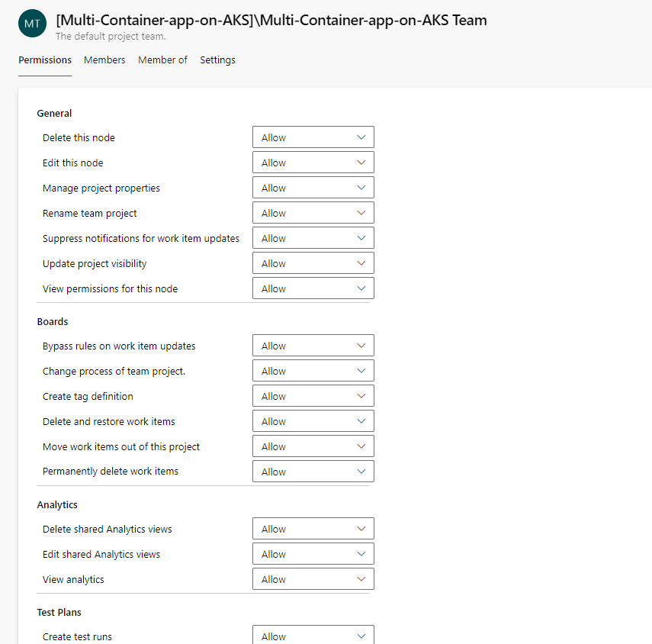
Task: Expand the Suppress notifications for work item updates dropdown
Action: pos(313,238)
